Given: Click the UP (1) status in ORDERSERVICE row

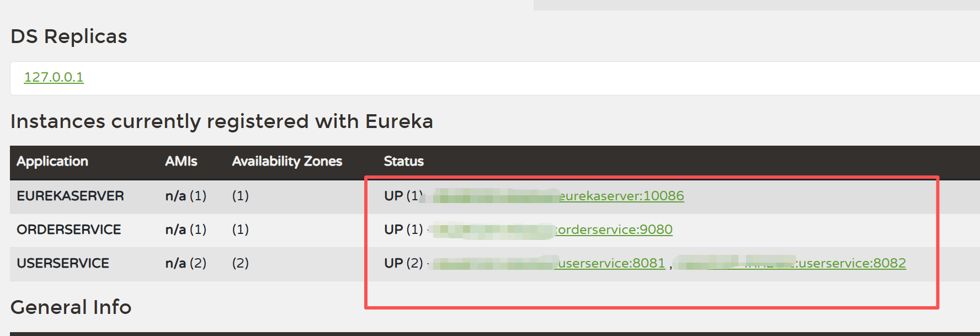Looking at the screenshot, I should click(403, 230).
